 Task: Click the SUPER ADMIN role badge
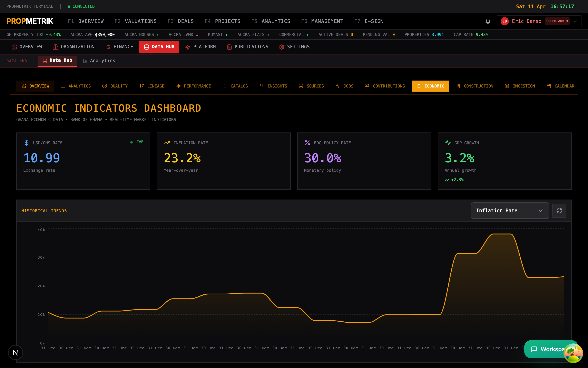click(x=557, y=21)
